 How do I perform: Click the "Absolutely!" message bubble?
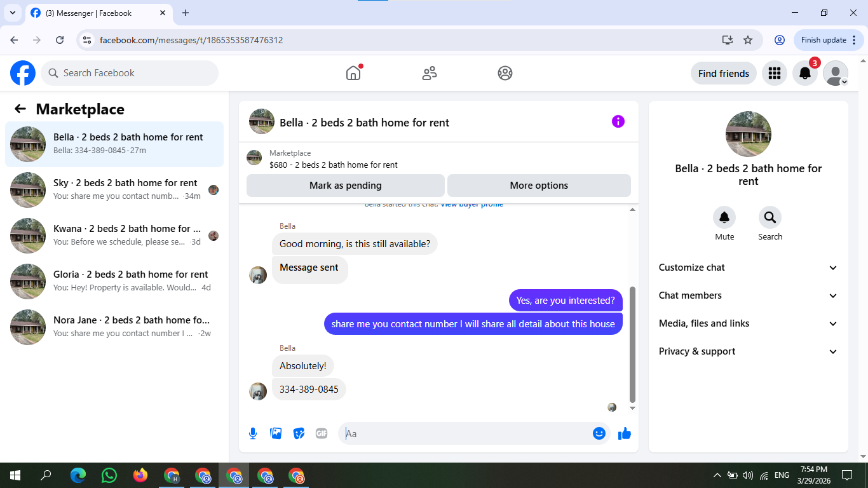point(303,365)
